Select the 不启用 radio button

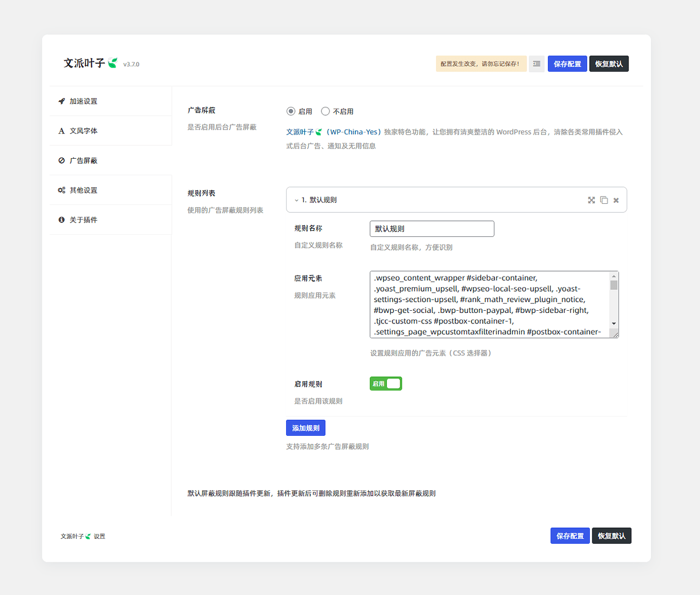[x=325, y=111]
